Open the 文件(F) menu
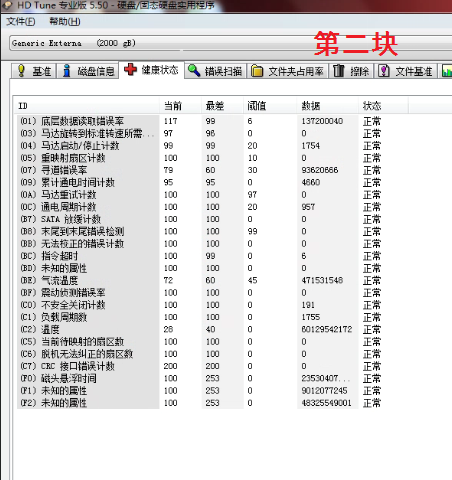Image resolution: width=452 pixels, height=480 pixels. [x=20, y=22]
